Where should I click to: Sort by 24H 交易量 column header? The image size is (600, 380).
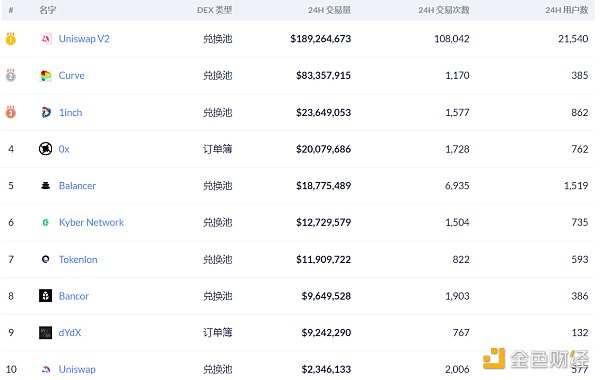pyautogui.click(x=329, y=10)
